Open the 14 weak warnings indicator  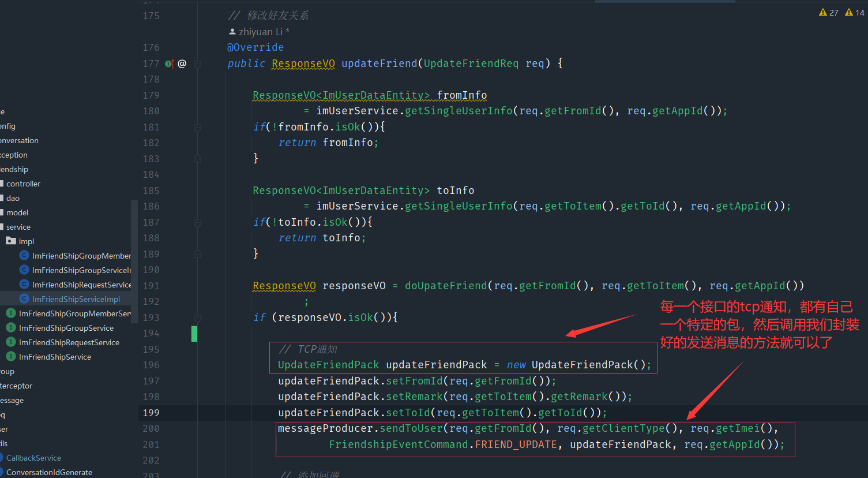854,12
